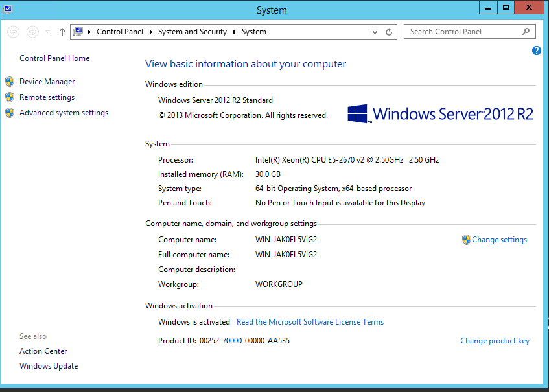Open Action Center under See also
This screenshot has height=392, width=549.
coord(43,351)
